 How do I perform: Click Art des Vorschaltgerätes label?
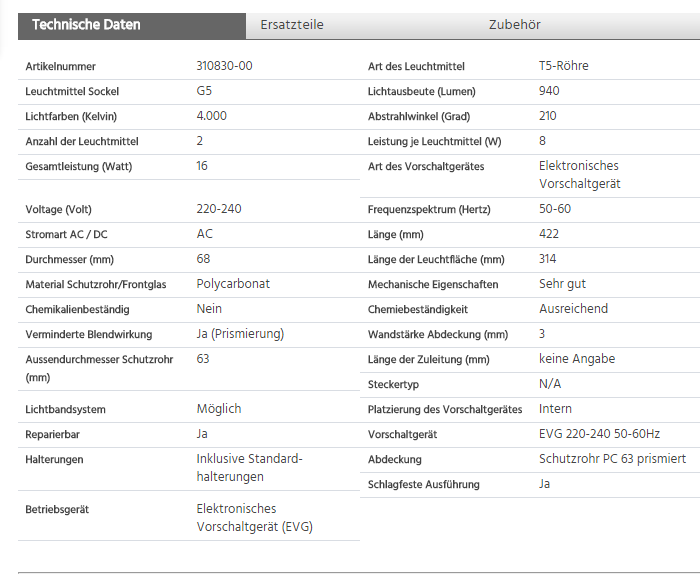[426, 166]
